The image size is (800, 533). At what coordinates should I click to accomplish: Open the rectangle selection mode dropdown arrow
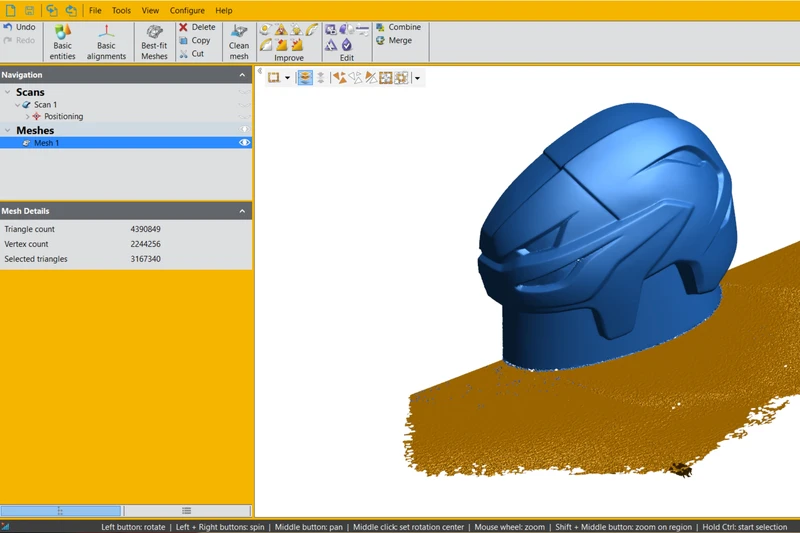click(287, 78)
